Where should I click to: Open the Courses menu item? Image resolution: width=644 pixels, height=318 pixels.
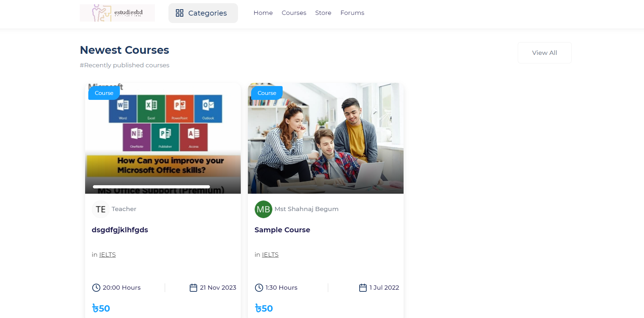[x=294, y=13]
